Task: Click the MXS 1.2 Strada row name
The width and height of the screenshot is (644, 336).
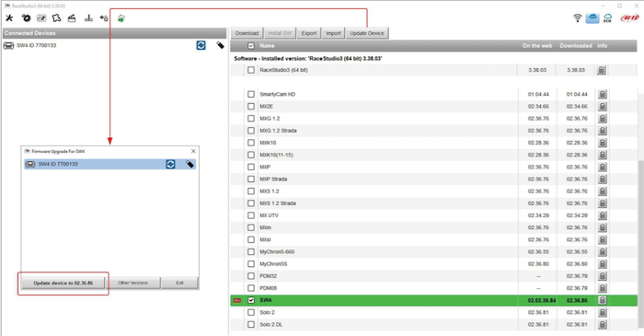Action: pyautogui.click(x=278, y=203)
